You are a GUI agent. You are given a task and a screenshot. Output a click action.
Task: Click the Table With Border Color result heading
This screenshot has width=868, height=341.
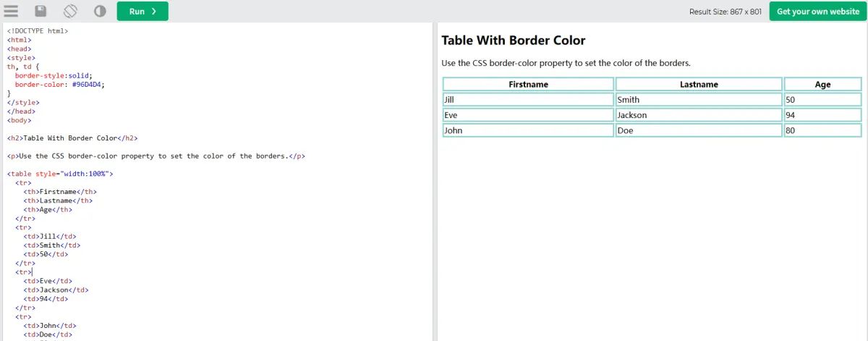click(513, 41)
